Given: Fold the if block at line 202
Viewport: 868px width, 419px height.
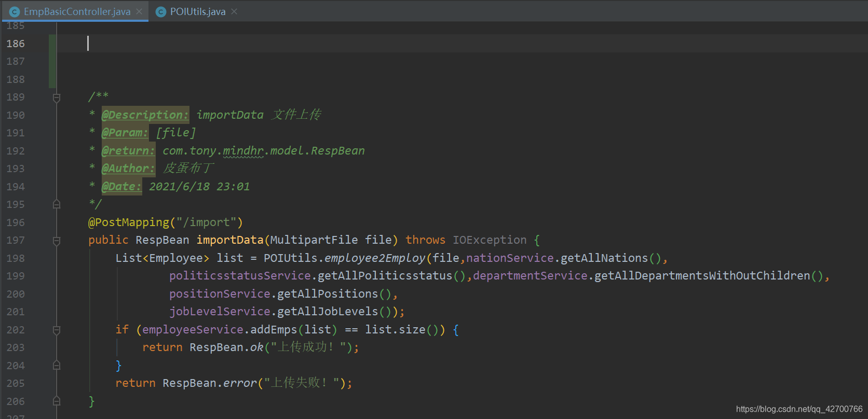Looking at the screenshot, I should [x=57, y=330].
